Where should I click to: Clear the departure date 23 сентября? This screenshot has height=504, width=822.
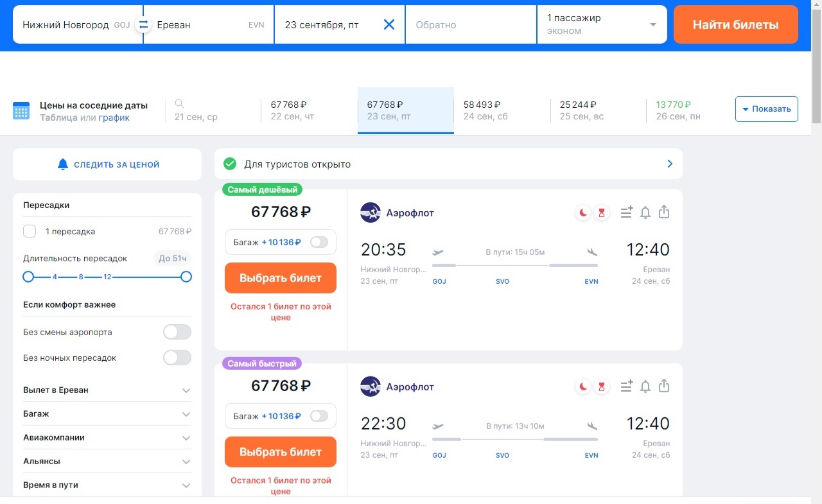(389, 25)
